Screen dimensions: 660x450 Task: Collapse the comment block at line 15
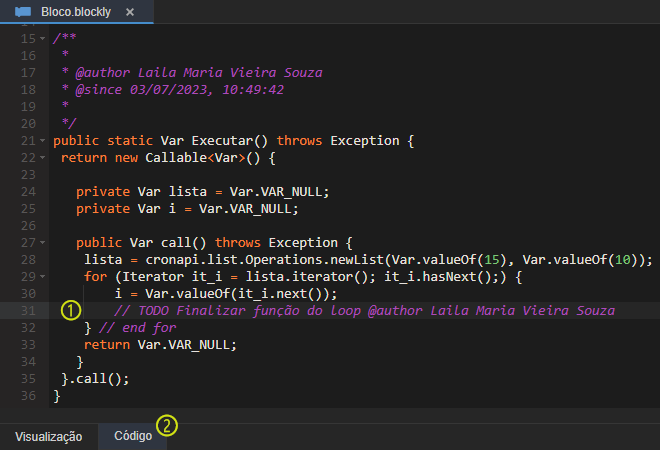[x=43, y=38]
